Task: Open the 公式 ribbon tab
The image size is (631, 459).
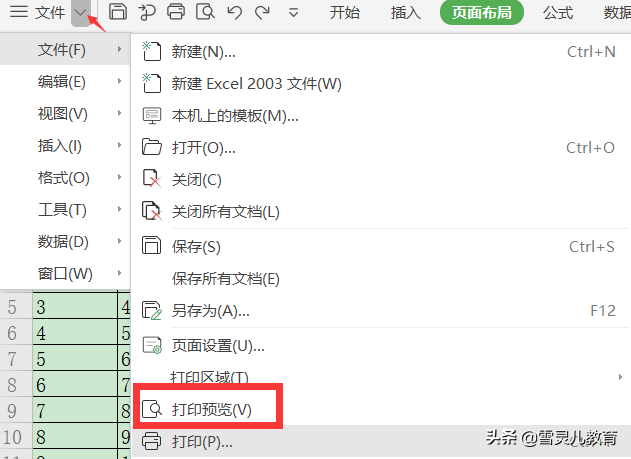Action: click(558, 13)
